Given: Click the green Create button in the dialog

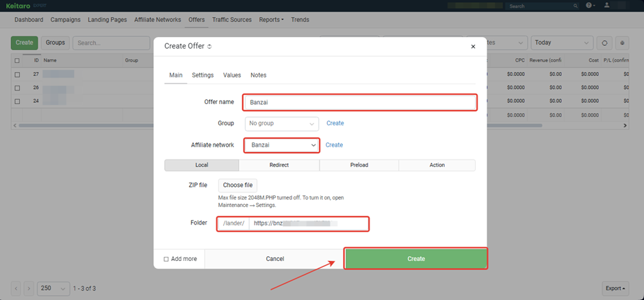Looking at the screenshot, I should coord(416,259).
